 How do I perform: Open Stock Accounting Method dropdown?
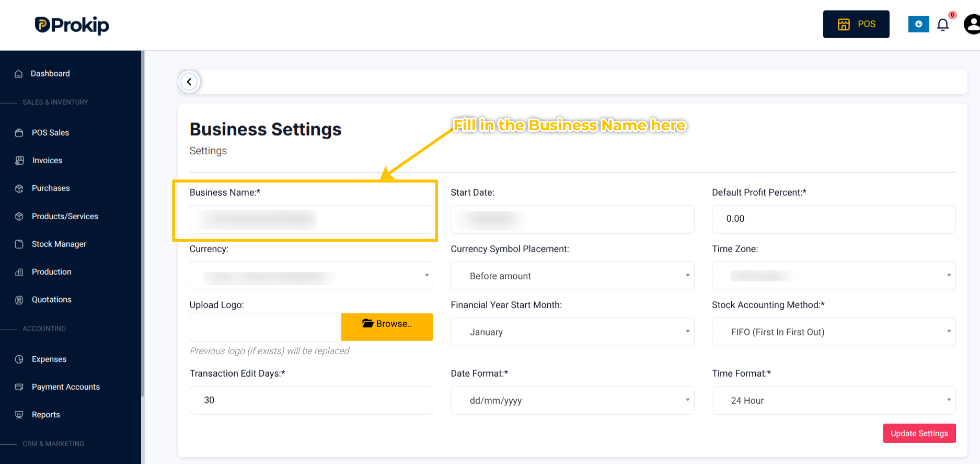pyautogui.click(x=834, y=332)
